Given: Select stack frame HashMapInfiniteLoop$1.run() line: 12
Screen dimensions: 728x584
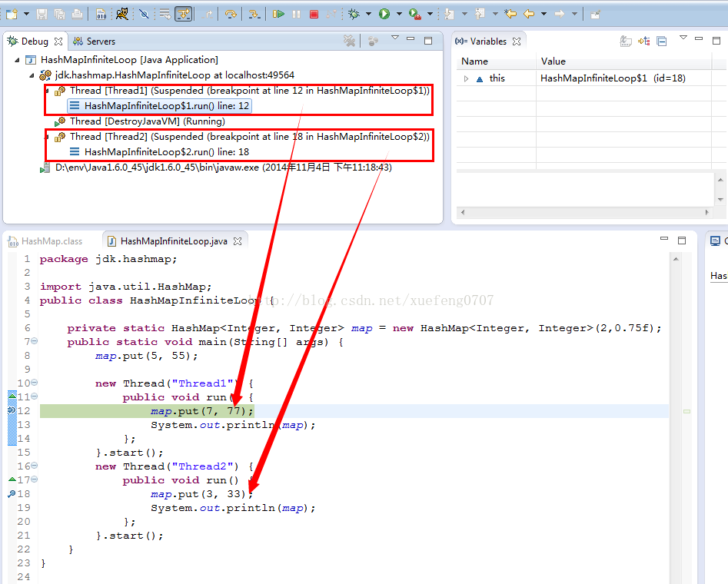Looking at the screenshot, I should 160,106.
